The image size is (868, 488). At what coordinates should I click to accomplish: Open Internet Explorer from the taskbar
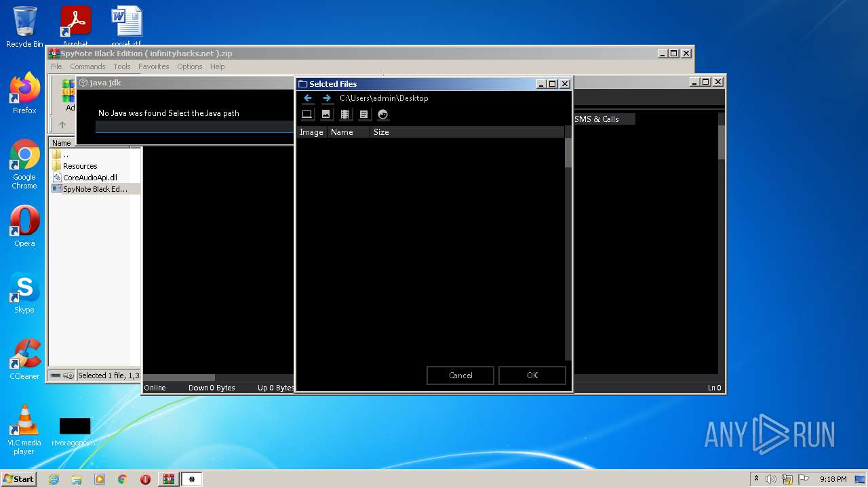coord(54,479)
